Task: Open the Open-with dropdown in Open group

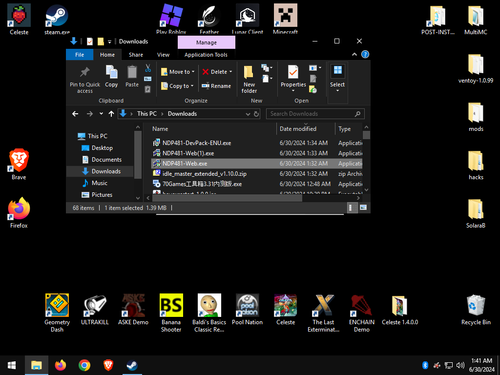Action: point(315,68)
